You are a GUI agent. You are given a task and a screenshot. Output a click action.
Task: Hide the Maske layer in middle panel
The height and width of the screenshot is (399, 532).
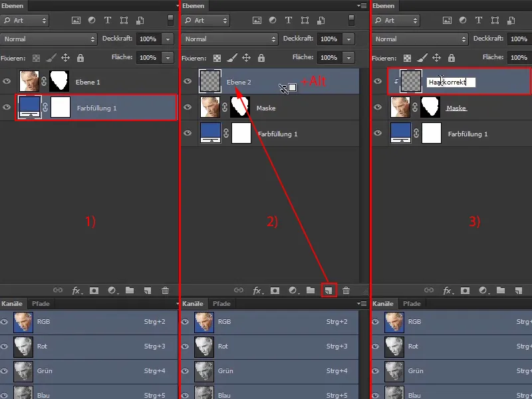point(188,107)
